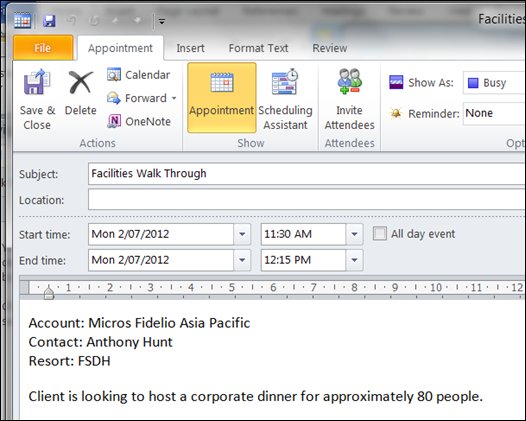
Task: Open the start time 11:30 AM dropdown
Action: tap(354, 234)
